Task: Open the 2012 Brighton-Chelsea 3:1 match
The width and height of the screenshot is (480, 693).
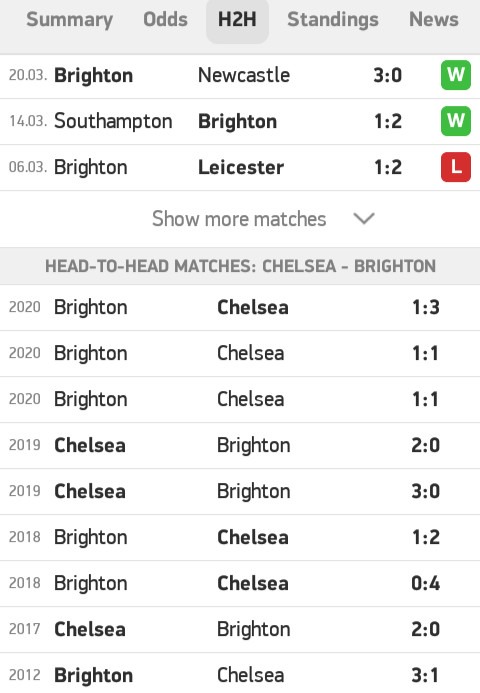Action: click(240, 674)
